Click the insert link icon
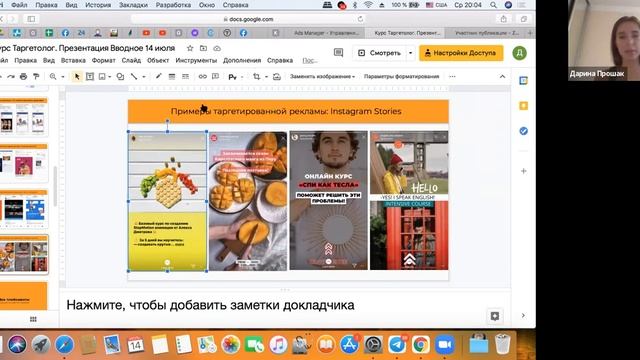640x360 pixels. (x=202, y=76)
